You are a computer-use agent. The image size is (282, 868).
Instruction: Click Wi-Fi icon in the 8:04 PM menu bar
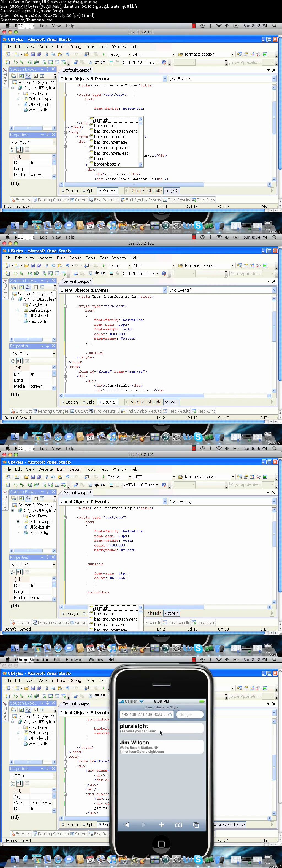(219, 237)
